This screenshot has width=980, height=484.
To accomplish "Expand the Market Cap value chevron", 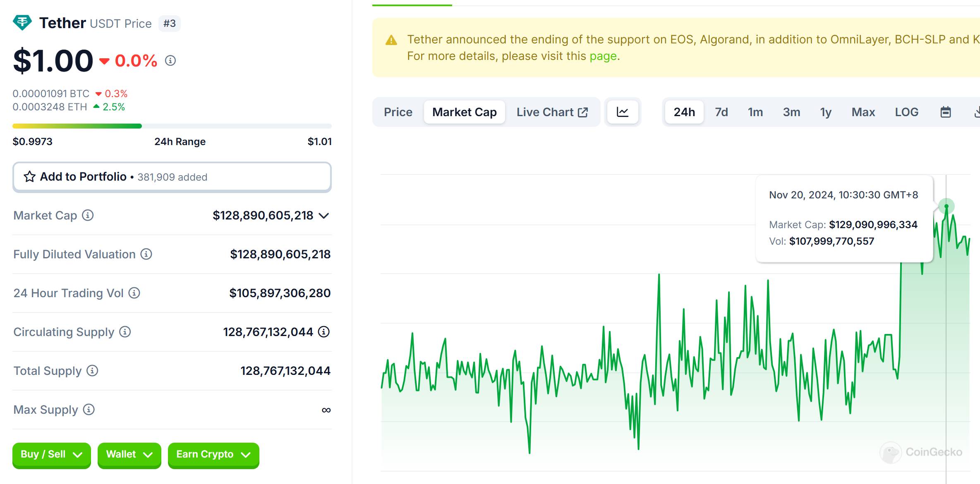I will click(324, 216).
